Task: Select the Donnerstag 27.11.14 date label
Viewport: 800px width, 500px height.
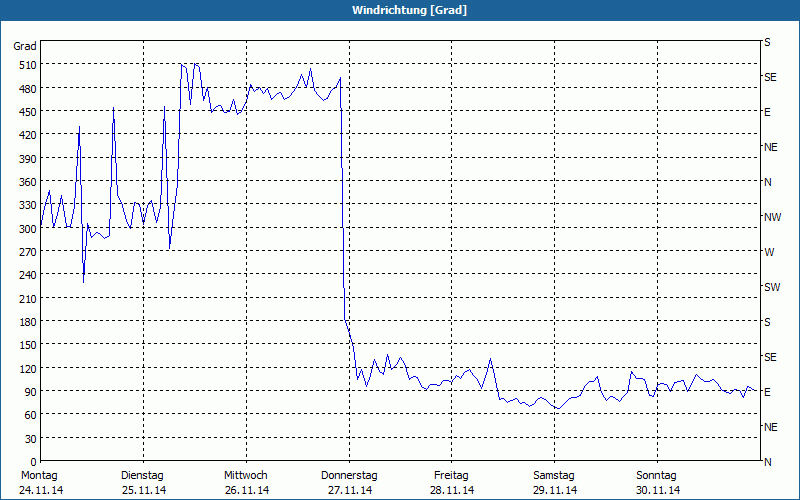Action: pos(349,482)
